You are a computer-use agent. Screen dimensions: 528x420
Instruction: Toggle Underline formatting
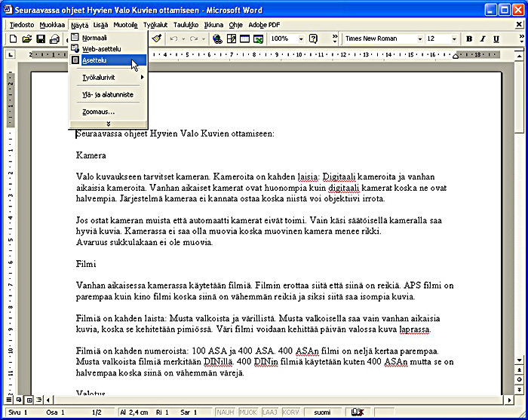496,38
